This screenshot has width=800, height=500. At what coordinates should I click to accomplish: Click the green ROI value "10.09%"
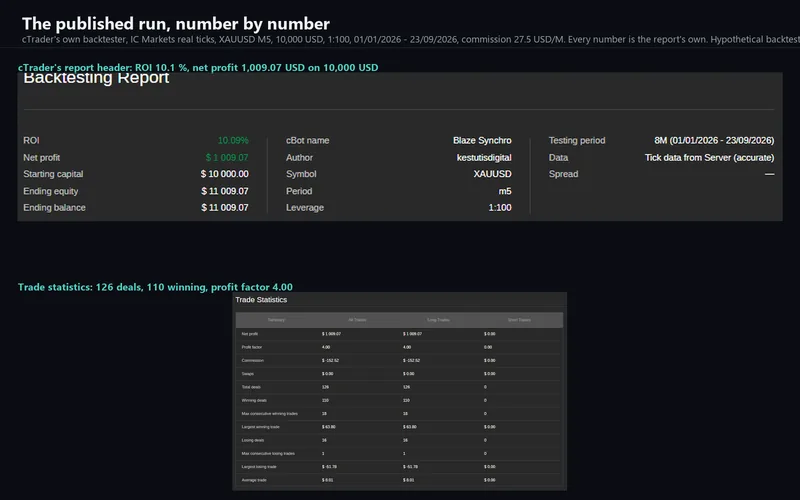tap(233, 140)
